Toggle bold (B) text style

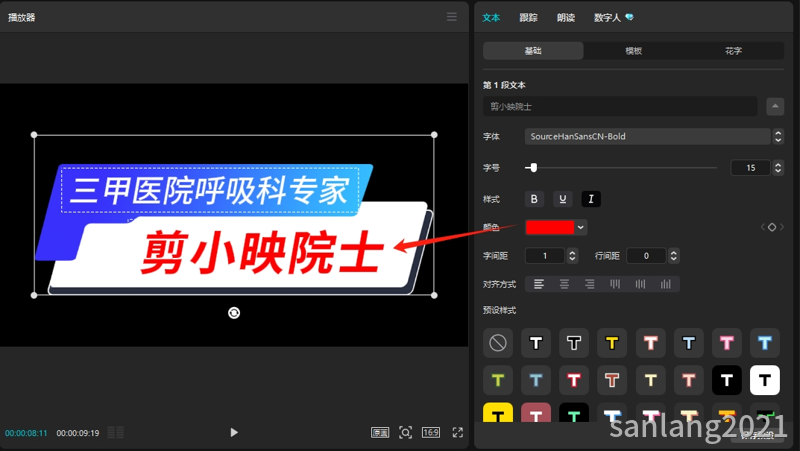534,199
